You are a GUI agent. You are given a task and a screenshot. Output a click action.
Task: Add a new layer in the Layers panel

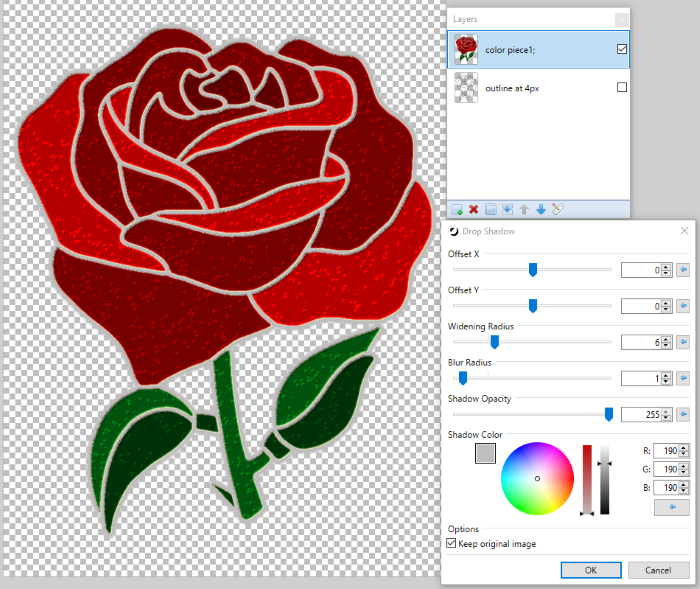click(457, 209)
